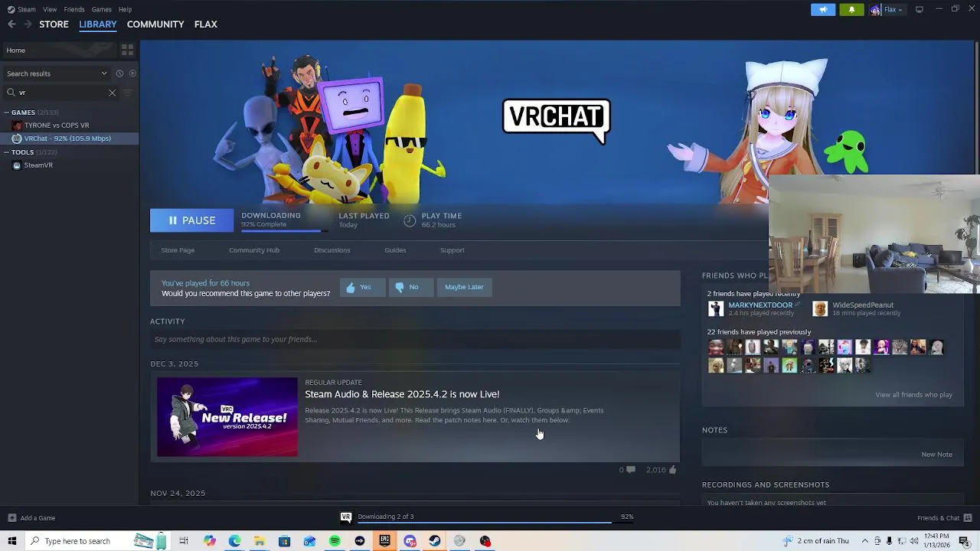Screen dimensions: 980x551
Task: Go back with the left arrow
Action: (11, 24)
